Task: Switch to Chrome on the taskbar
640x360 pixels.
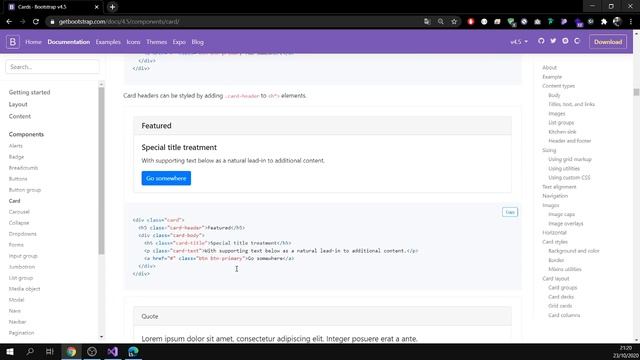Action: [x=71, y=351]
